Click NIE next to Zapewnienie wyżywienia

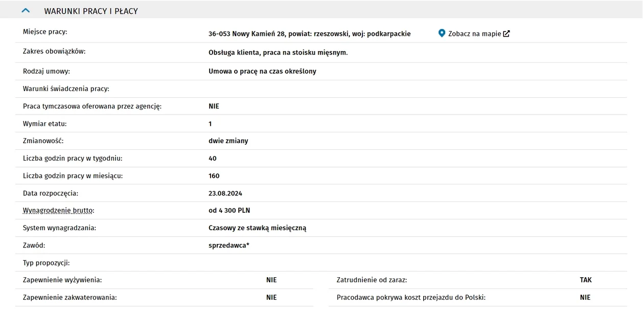coord(271,280)
